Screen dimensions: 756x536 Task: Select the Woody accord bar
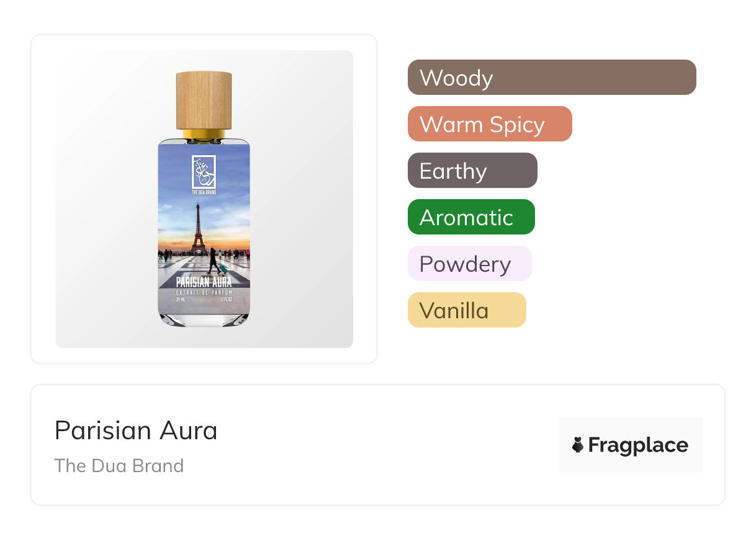click(x=551, y=78)
